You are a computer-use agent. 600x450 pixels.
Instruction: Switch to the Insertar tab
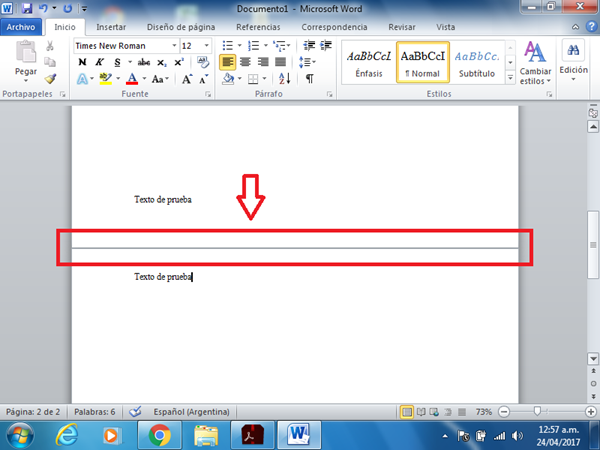pyautogui.click(x=111, y=27)
